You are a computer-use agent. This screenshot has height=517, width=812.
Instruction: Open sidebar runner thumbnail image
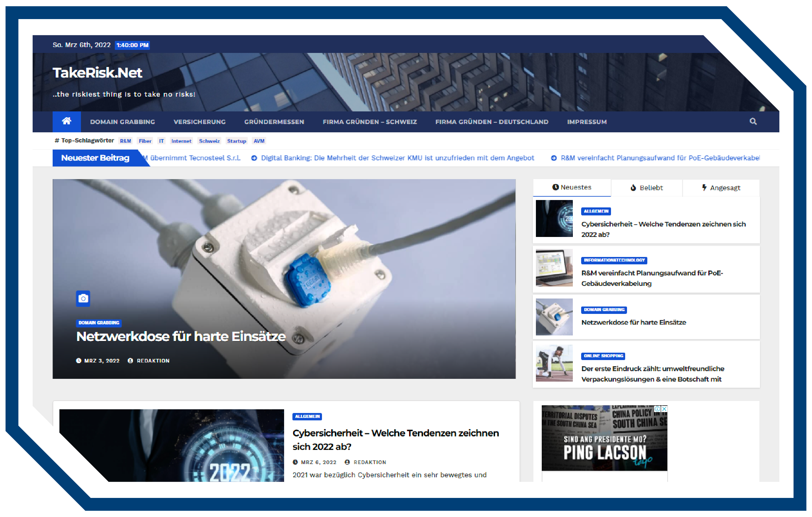click(554, 363)
